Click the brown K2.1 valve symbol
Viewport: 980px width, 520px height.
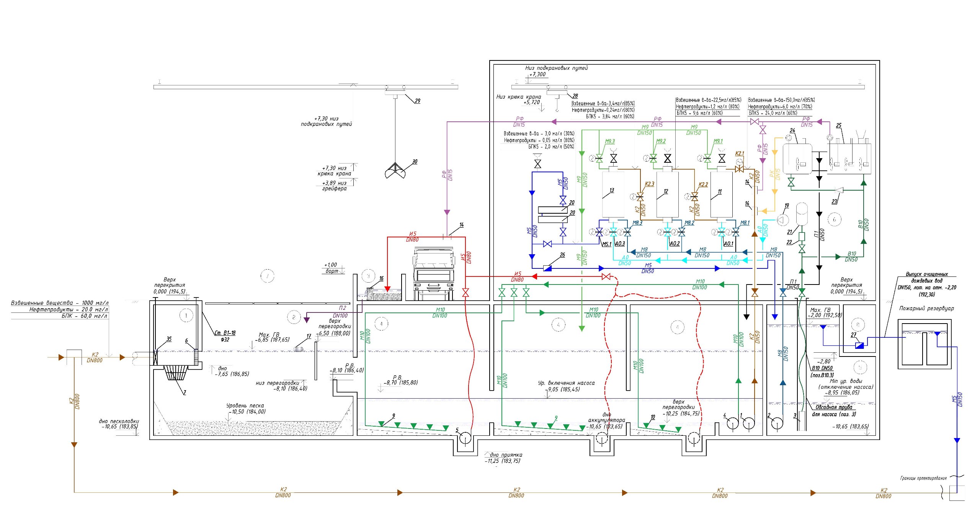(739, 169)
